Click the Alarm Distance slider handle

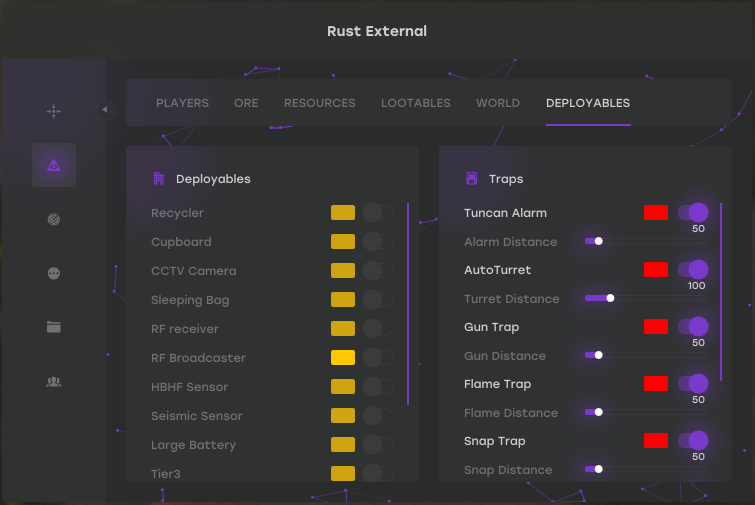click(599, 241)
